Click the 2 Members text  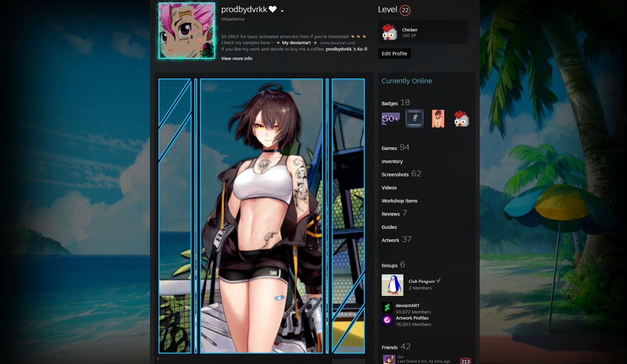pos(420,288)
